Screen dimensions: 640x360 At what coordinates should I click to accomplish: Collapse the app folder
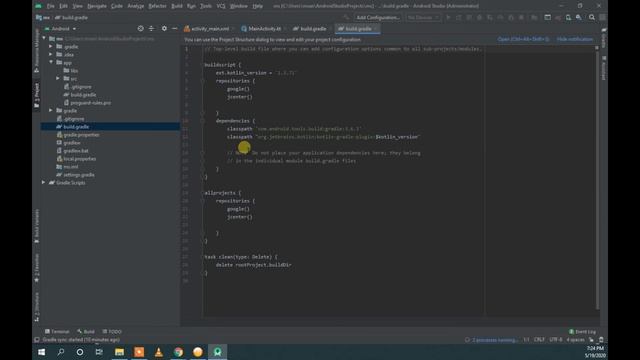point(51,62)
